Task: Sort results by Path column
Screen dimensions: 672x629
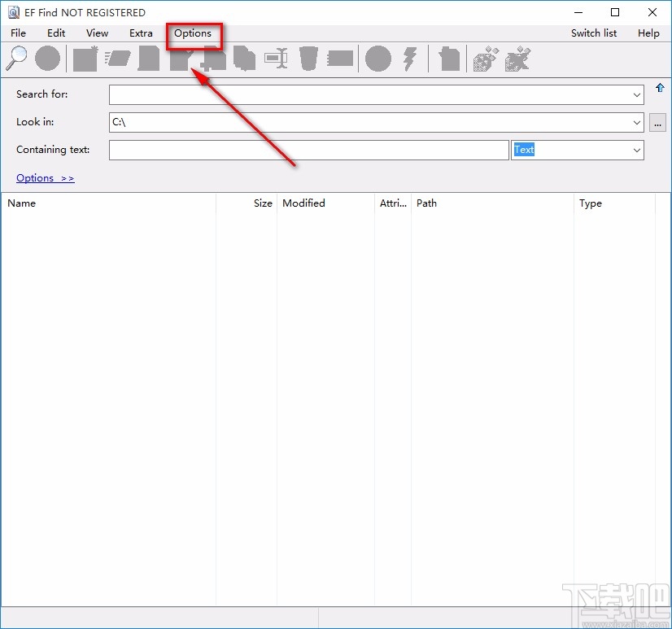Action: coord(492,203)
